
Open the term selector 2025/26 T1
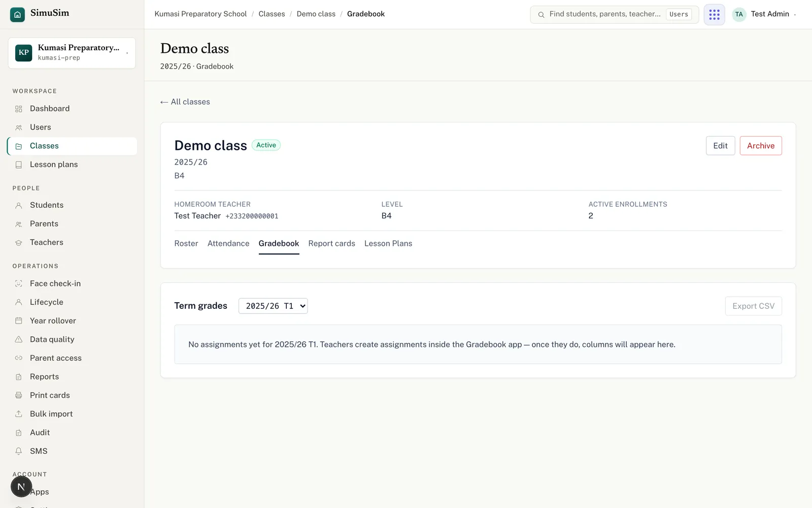point(273,306)
